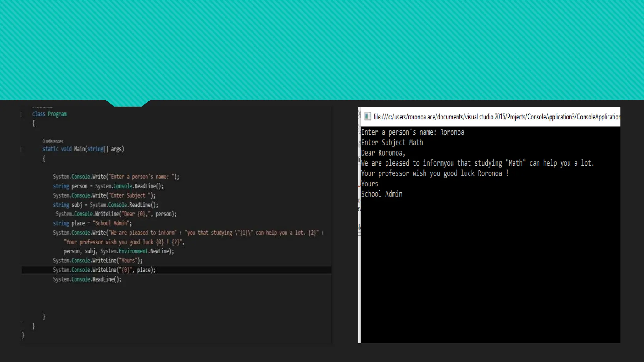Click console line 'Your professor wish you good luck'
The width and height of the screenshot is (644, 362).
(435, 173)
